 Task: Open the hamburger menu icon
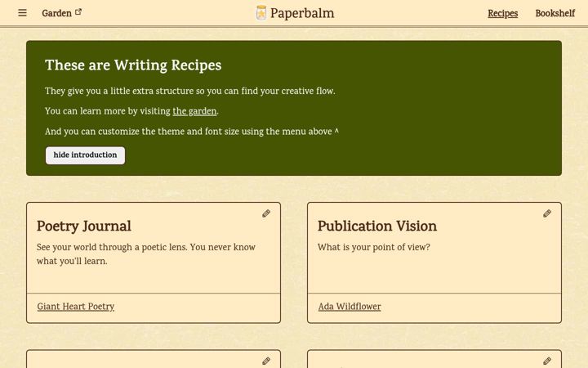coord(23,13)
